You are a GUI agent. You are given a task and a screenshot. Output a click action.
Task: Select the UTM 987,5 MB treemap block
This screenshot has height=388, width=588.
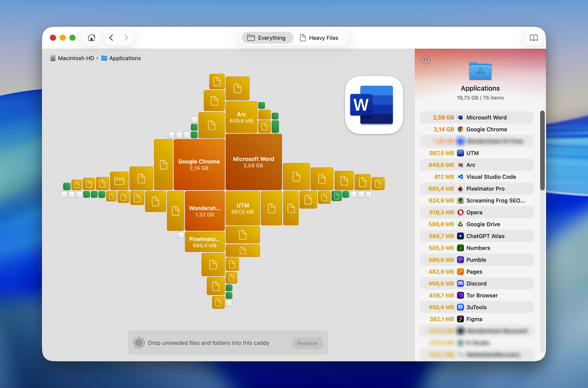pos(243,208)
